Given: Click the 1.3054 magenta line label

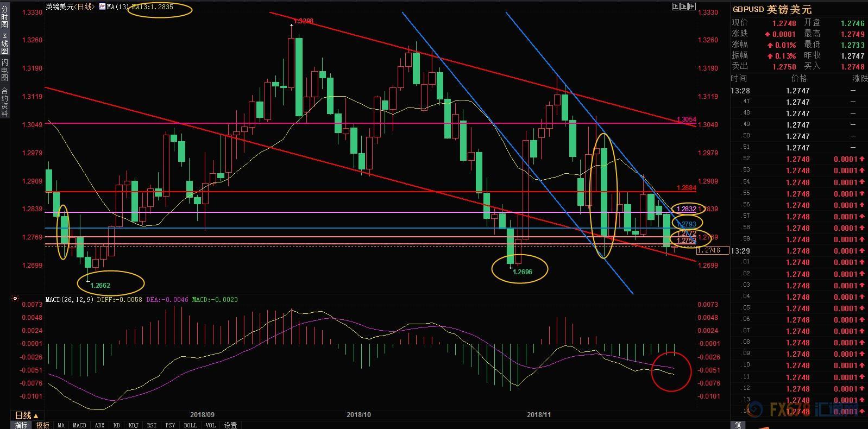Looking at the screenshot, I should tap(686, 119).
